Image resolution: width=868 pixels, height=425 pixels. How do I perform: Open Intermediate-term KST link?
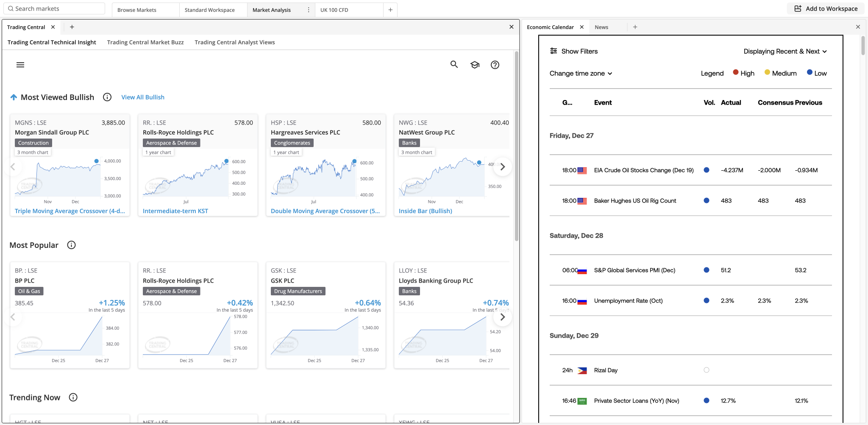[175, 211]
